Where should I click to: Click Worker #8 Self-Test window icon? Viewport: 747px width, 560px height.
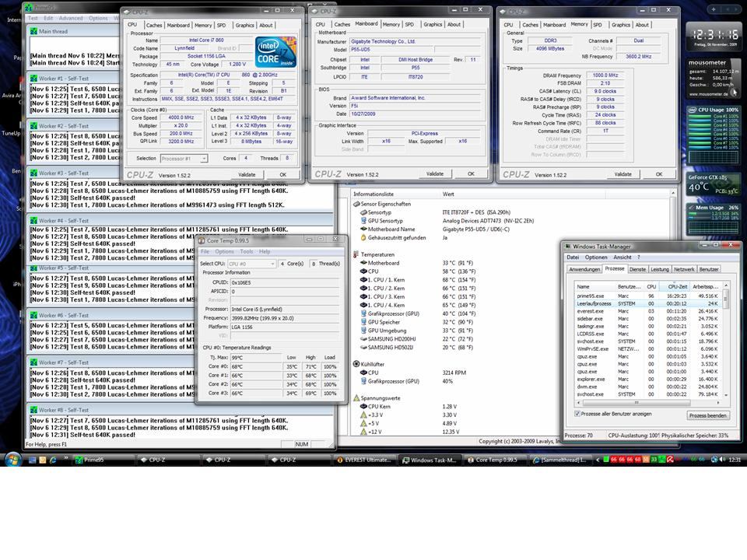tap(33, 410)
